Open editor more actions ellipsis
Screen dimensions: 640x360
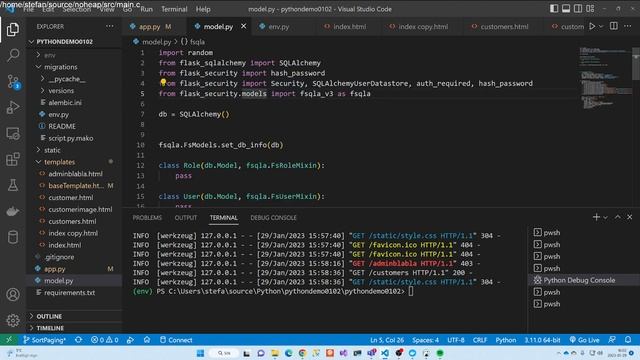pos(628,26)
